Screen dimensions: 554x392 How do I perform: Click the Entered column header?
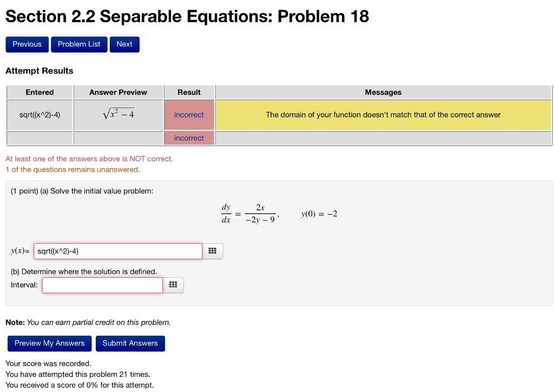tap(39, 92)
